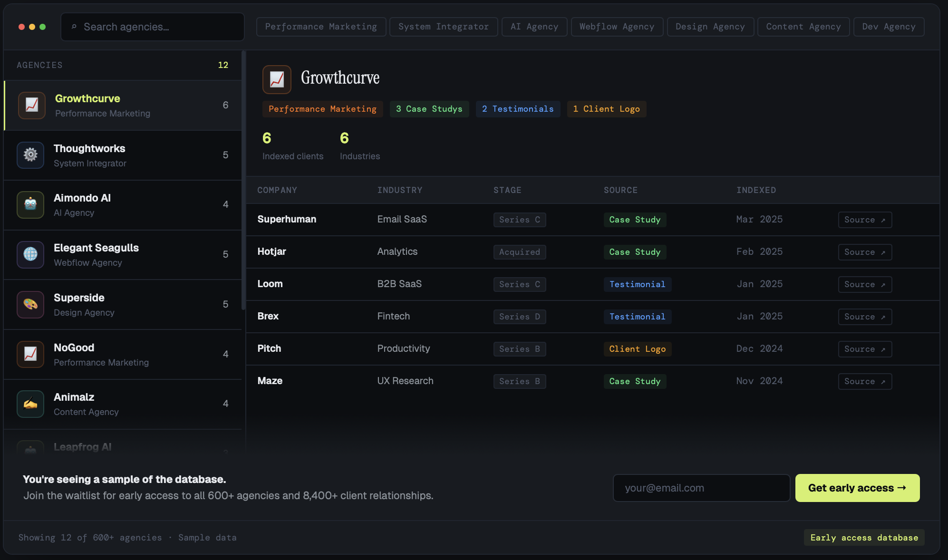
Task: Click the 3 Case Studys badge
Action: 429,109
